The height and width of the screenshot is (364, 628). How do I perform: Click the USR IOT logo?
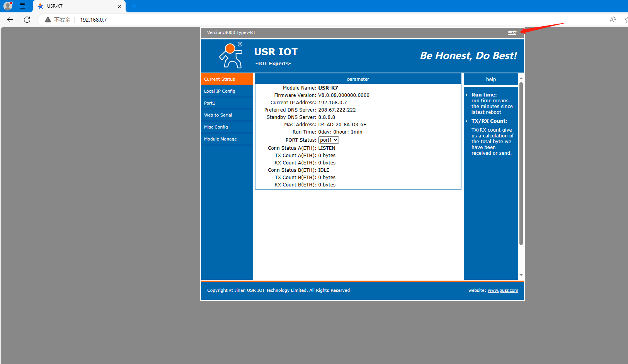click(231, 56)
